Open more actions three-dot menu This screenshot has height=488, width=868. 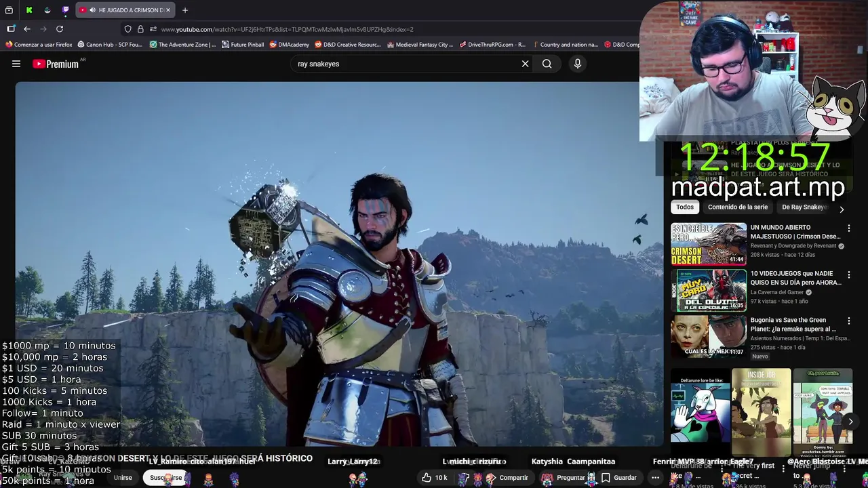pos(655,478)
